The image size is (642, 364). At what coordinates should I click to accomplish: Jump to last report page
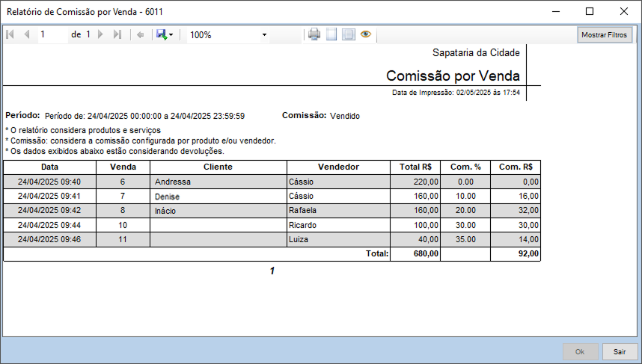[x=117, y=34]
